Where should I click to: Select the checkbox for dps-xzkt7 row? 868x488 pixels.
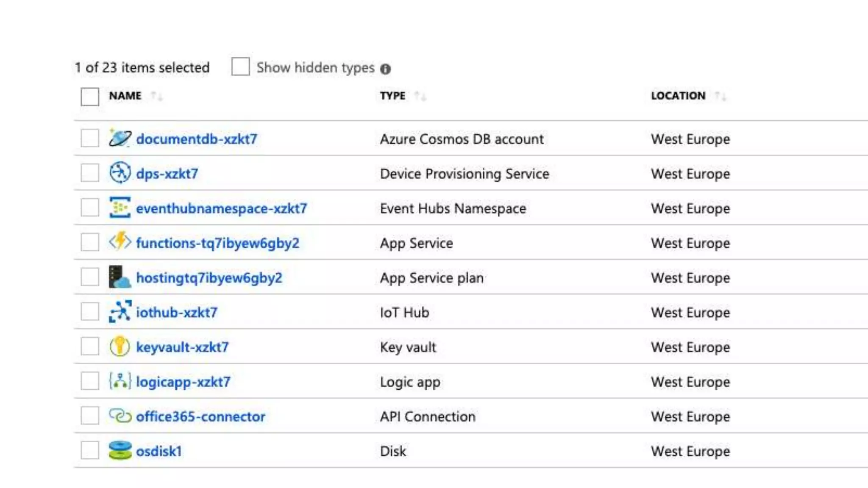click(x=90, y=173)
